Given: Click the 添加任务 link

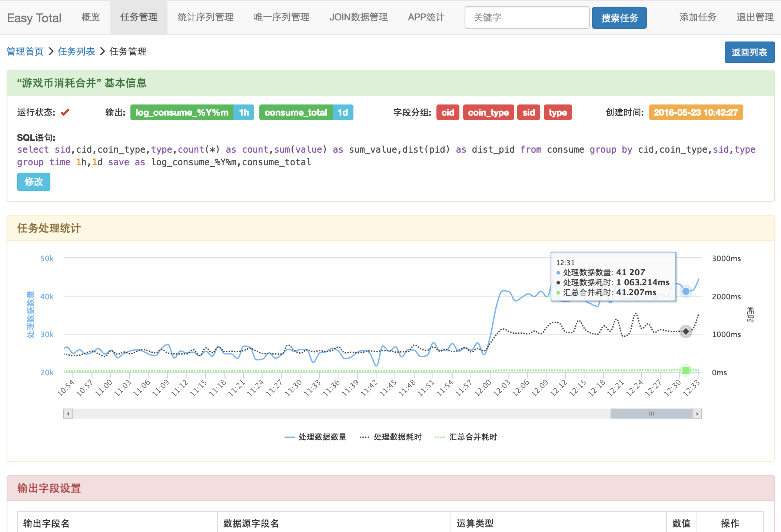Looking at the screenshot, I should pyautogui.click(x=697, y=17).
